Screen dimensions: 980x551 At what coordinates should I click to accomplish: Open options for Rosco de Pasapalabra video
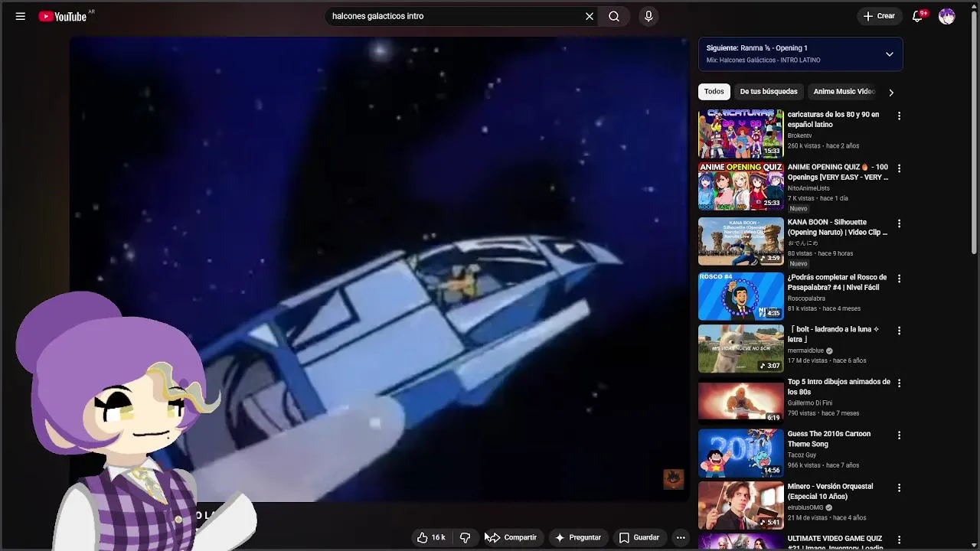(x=899, y=279)
